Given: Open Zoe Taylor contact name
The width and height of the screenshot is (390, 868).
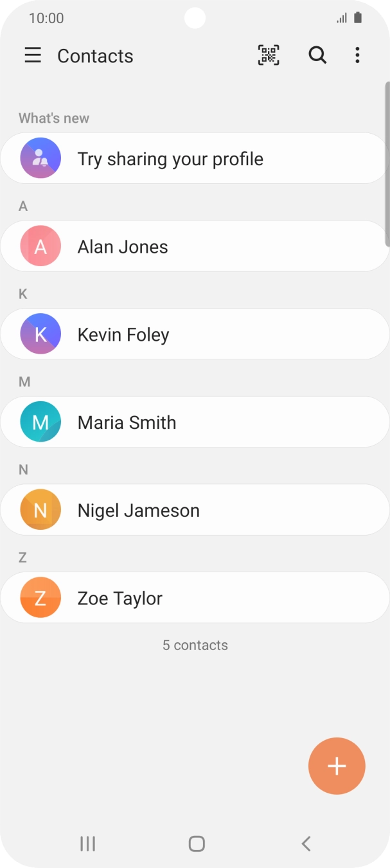Looking at the screenshot, I should (x=120, y=599).
